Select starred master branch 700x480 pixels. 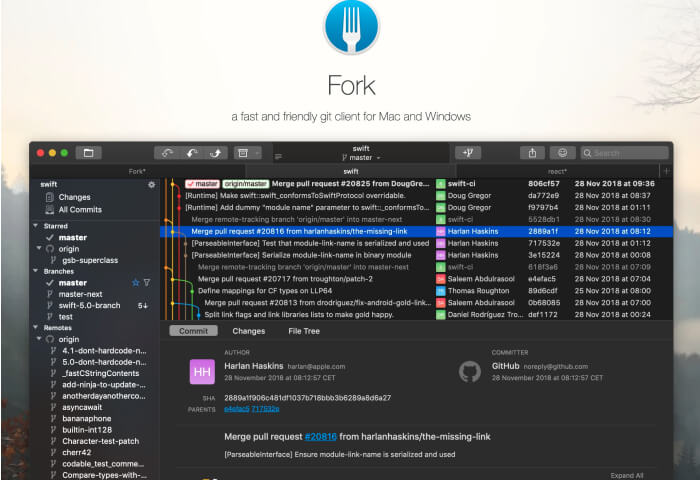pos(72,238)
